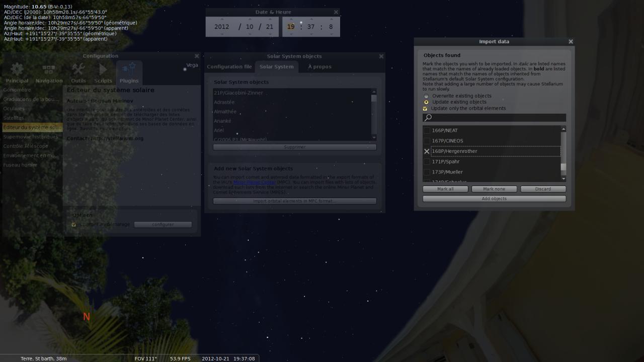The image size is (644, 362).
Task: Open the Principal gear tab in Configuration
Action: point(17,72)
